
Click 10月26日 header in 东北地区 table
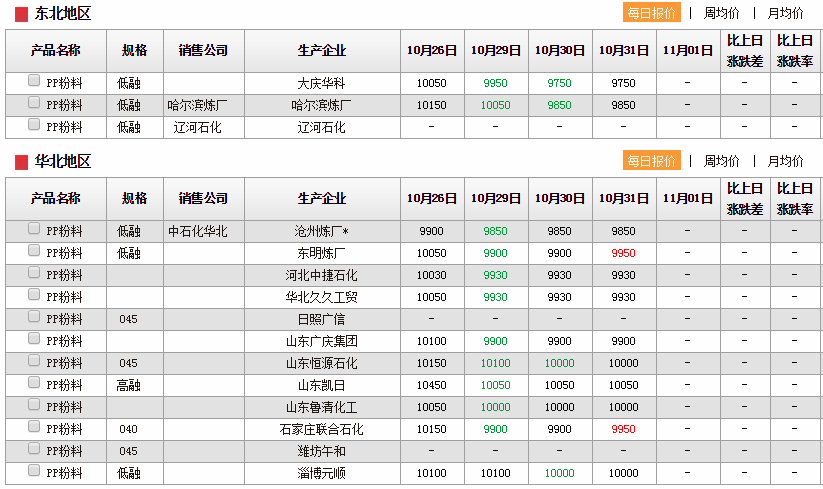[x=431, y=51]
